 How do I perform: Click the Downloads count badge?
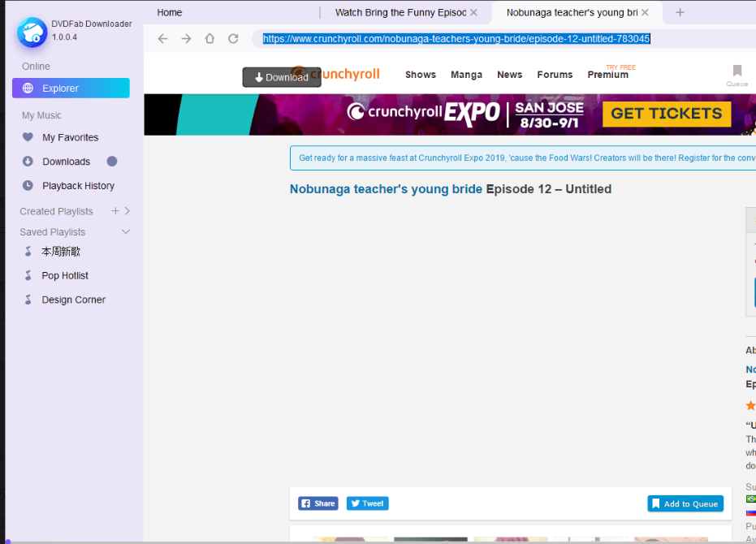point(112,161)
